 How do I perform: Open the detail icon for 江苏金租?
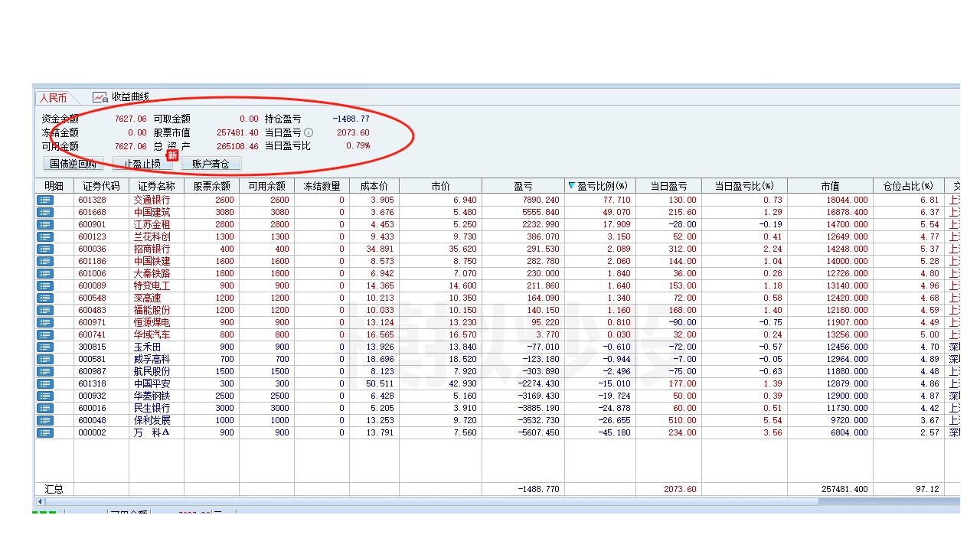click(x=45, y=224)
